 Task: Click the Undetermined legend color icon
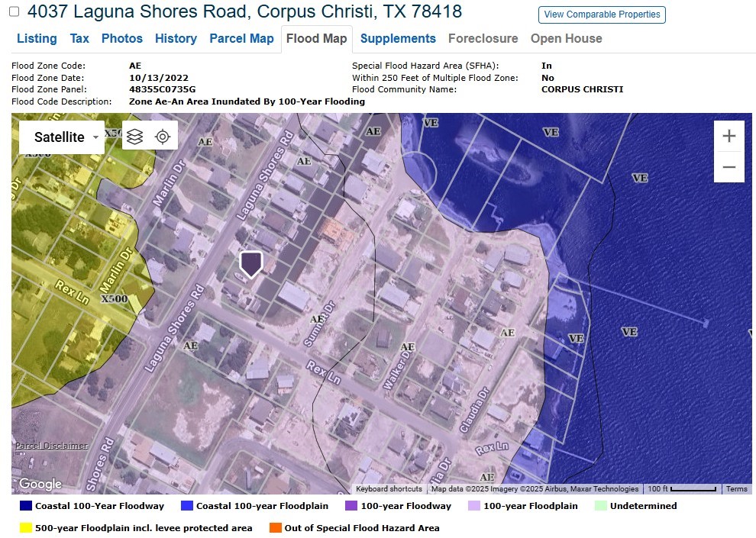click(x=599, y=505)
